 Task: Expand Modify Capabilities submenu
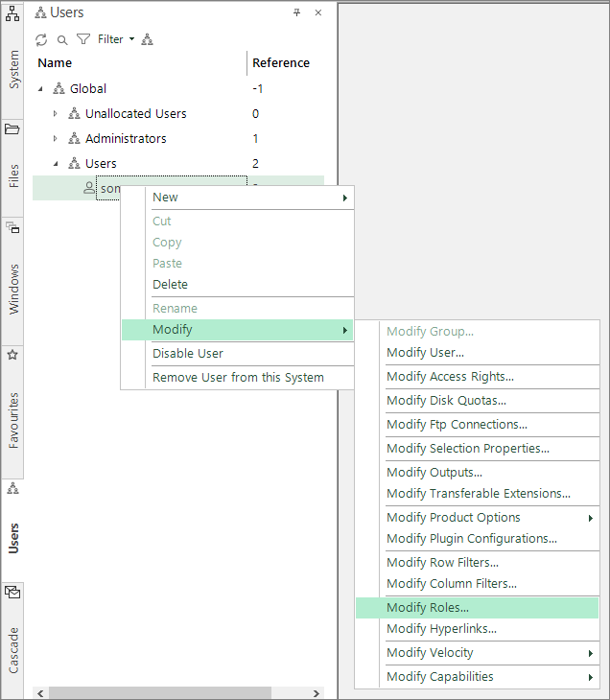[477, 677]
